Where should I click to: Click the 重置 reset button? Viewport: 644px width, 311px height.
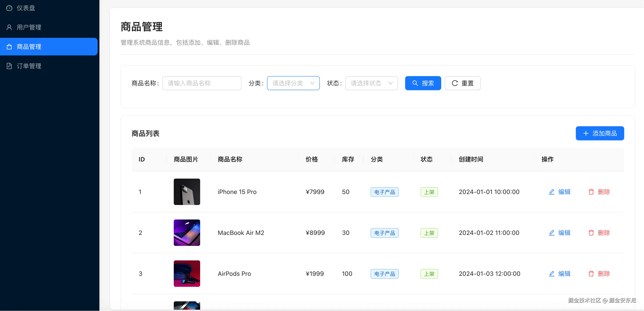462,83
